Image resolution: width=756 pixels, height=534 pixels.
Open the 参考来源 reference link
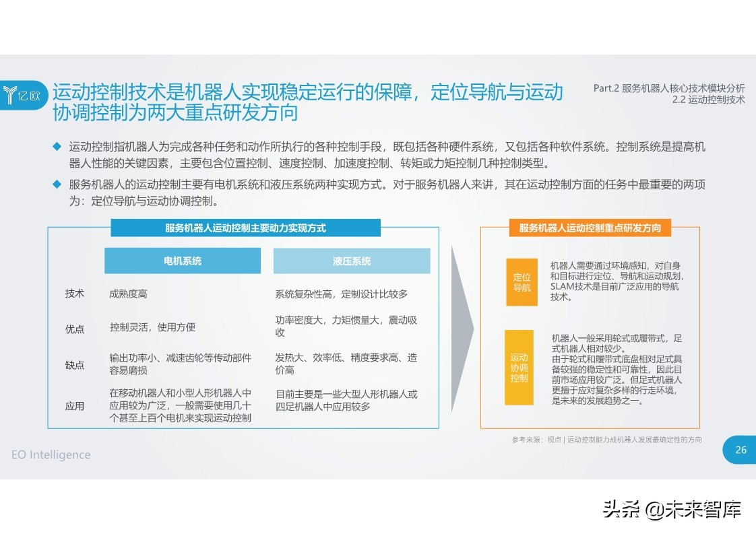tap(606, 440)
